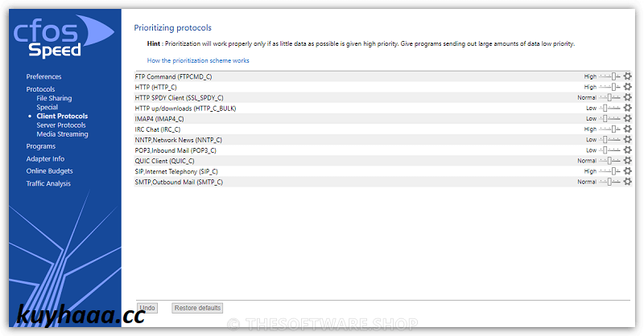
Task: Select Media Streaming in sidebar
Action: (62, 134)
